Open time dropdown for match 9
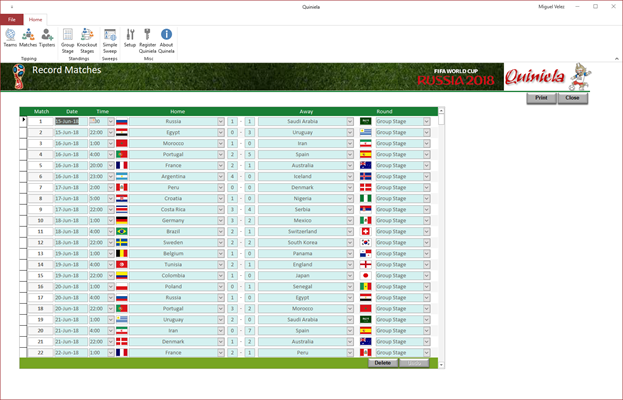 pyautogui.click(x=111, y=209)
